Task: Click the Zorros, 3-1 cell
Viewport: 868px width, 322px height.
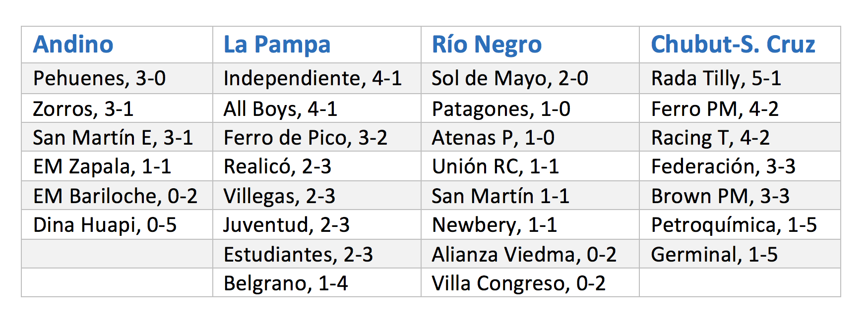Action: [x=117, y=108]
